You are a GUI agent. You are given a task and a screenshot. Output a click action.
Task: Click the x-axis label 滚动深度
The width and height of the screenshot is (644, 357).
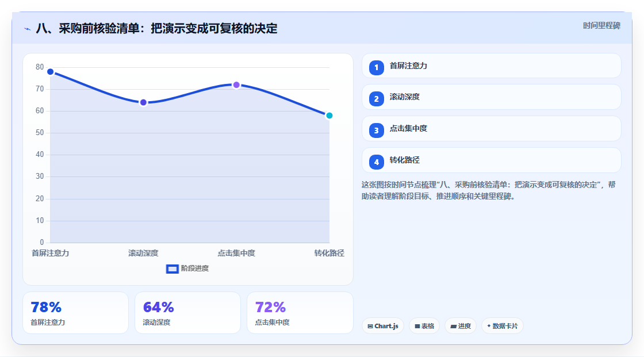(143, 254)
